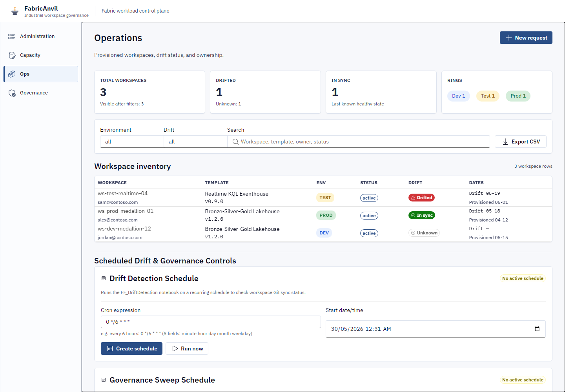Screen dimensions: 565x392
Task: Focus the workspace Search input field
Action: pyautogui.click(x=359, y=142)
